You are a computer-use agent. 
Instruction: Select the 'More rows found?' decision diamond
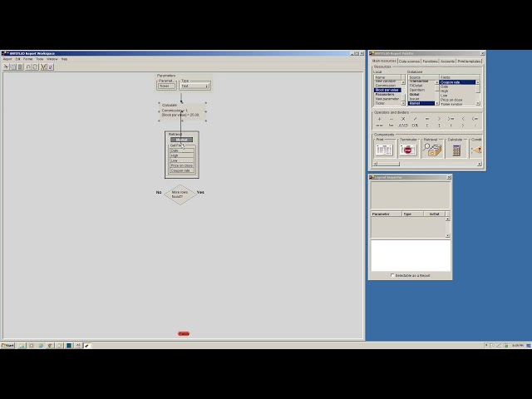(x=180, y=195)
